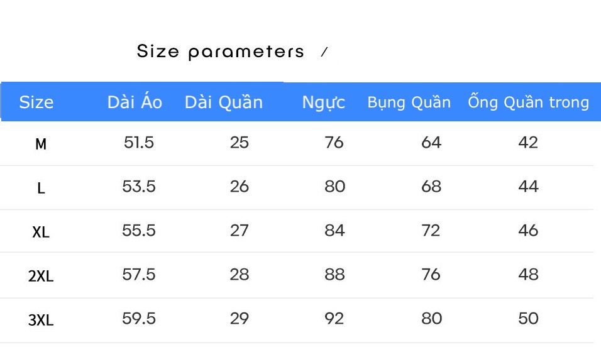Click Dài Quần value 27 for XL
This screenshot has height=364, width=601.
(x=240, y=231)
